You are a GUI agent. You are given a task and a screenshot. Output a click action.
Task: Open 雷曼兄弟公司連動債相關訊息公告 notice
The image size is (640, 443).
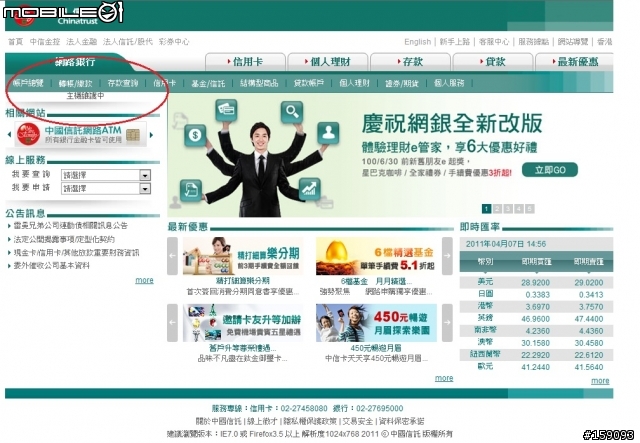coord(70,225)
